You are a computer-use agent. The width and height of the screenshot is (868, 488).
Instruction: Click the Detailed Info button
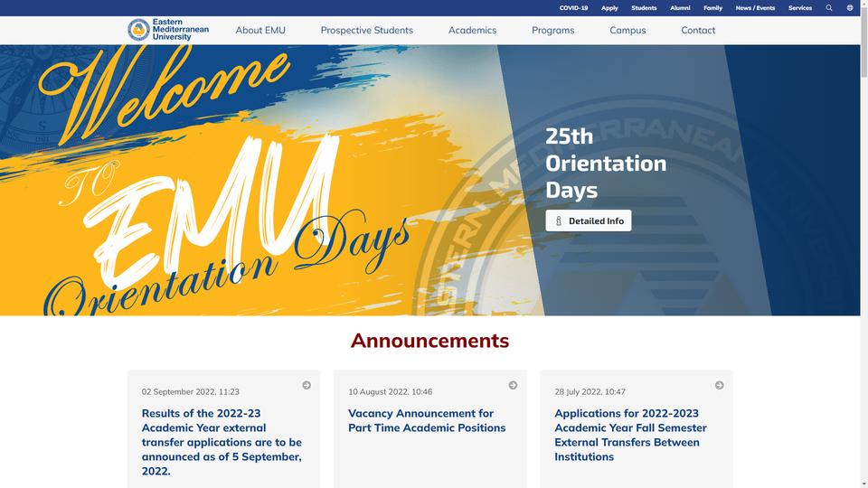pyautogui.click(x=589, y=221)
